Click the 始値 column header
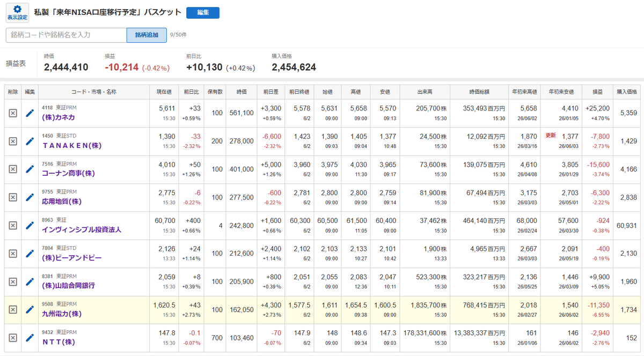Image resolution: width=644 pixels, height=356 pixels. pos(328,92)
